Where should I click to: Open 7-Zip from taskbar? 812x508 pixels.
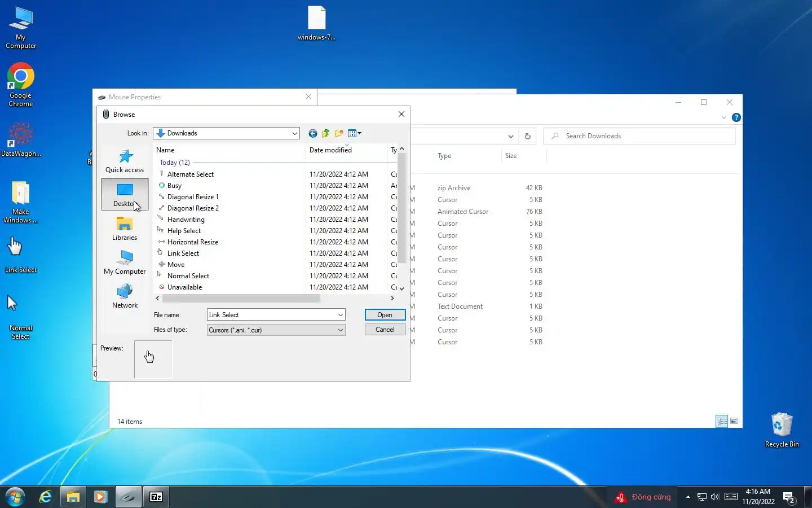(156, 497)
